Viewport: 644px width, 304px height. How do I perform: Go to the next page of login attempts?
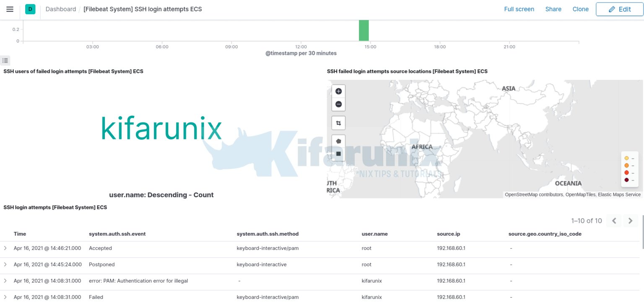point(630,221)
